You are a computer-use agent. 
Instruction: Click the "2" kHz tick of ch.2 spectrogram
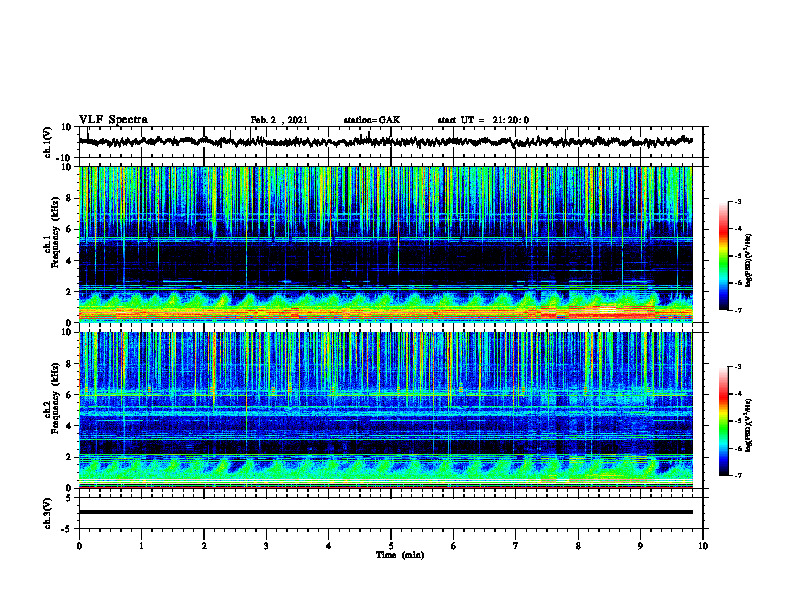point(69,457)
